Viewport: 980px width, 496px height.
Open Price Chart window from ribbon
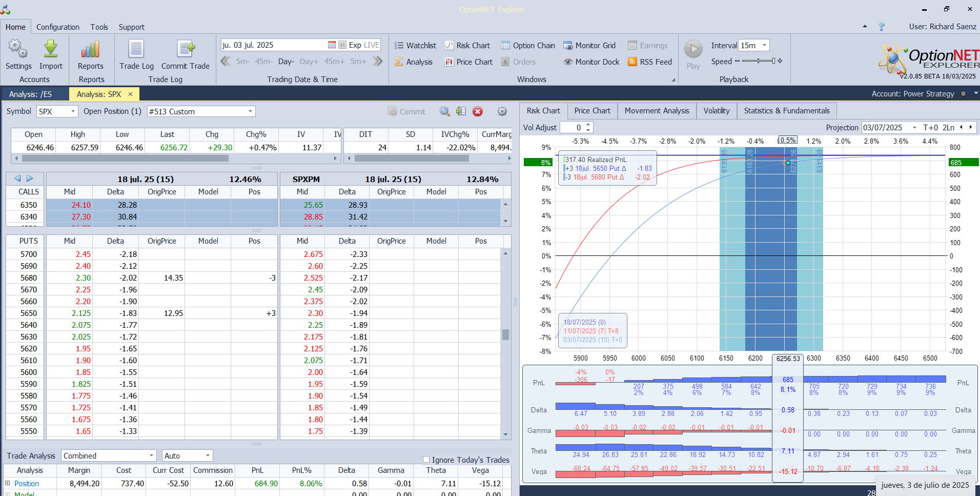tap(468, 62)
